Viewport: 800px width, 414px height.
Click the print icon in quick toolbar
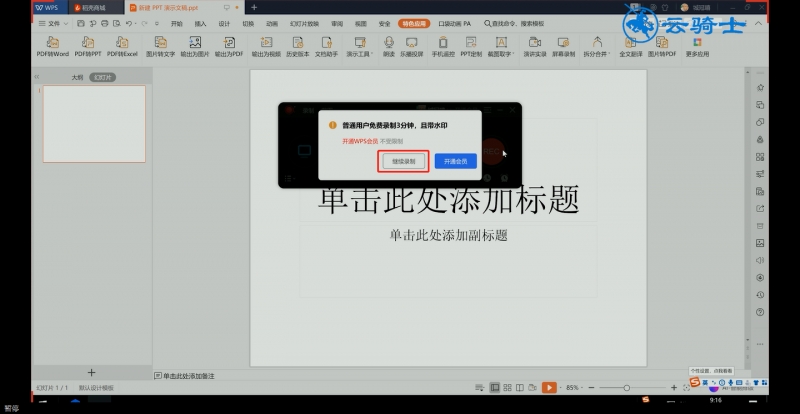point(105,23)
